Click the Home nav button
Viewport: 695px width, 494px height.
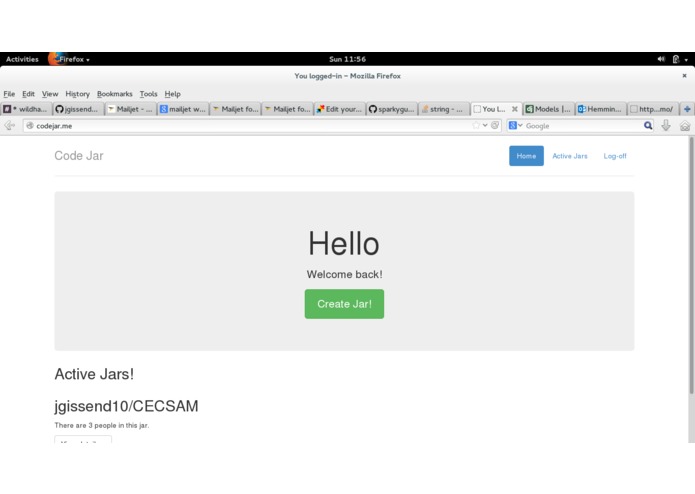tap(526, 156)
